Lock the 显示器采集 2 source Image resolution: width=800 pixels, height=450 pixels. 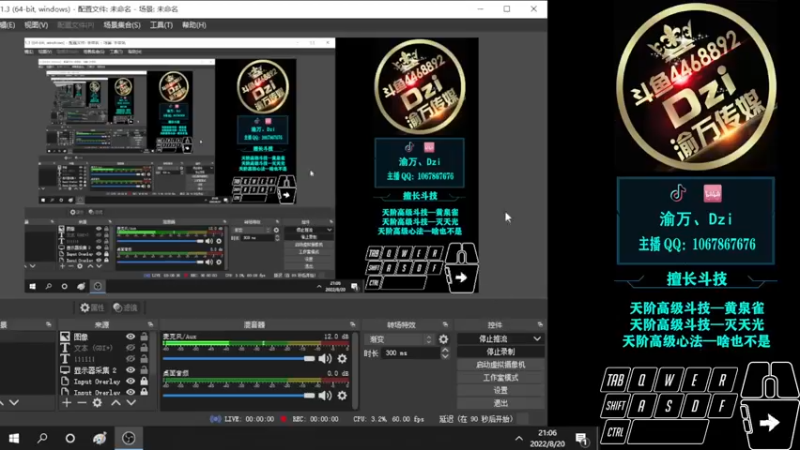click(x=144, y=370)
